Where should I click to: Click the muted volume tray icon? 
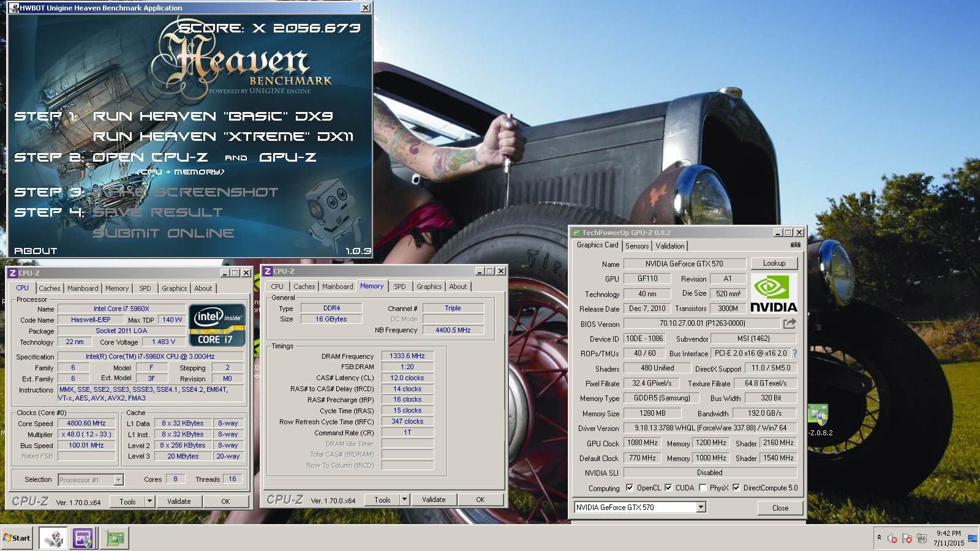[892, 539]
